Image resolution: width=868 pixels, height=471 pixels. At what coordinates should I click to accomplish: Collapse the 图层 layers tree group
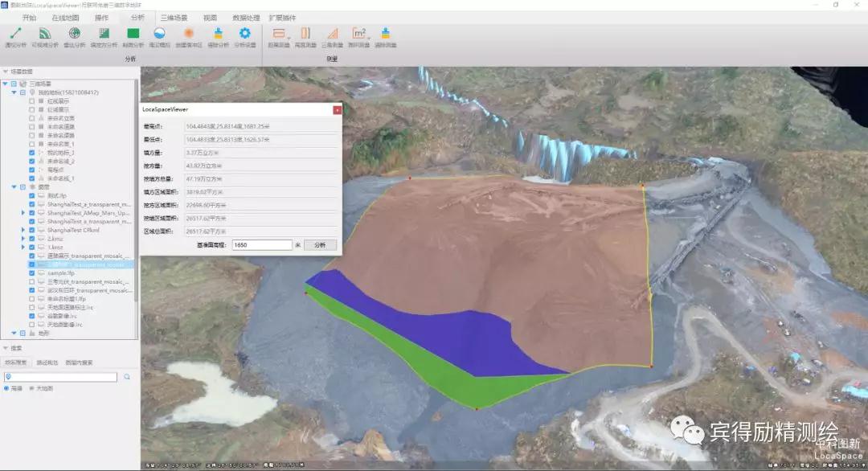point(14,186)
